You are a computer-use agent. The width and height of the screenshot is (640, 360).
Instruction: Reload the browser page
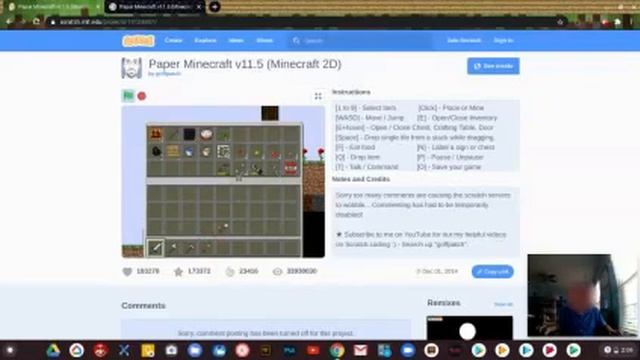coord(36,22)
